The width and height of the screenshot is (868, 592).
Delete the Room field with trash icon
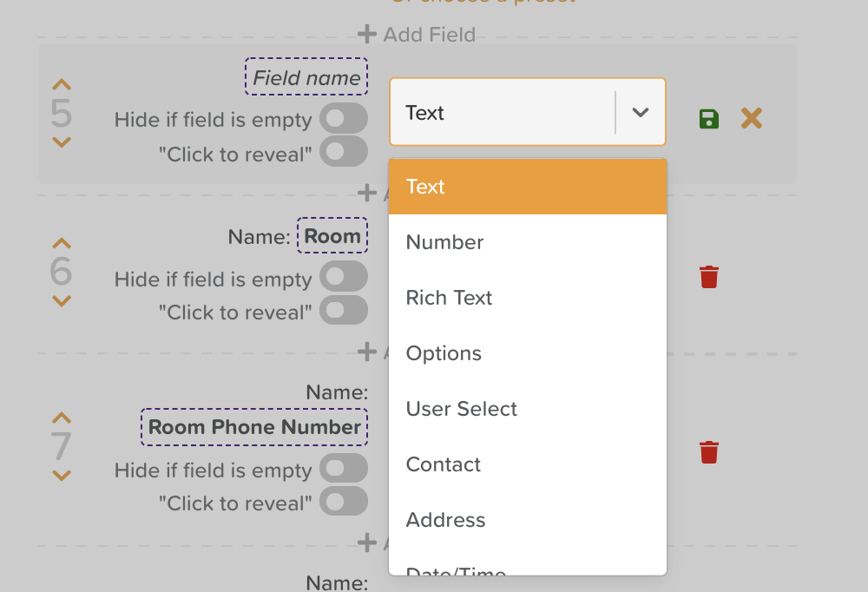(709, 277)
